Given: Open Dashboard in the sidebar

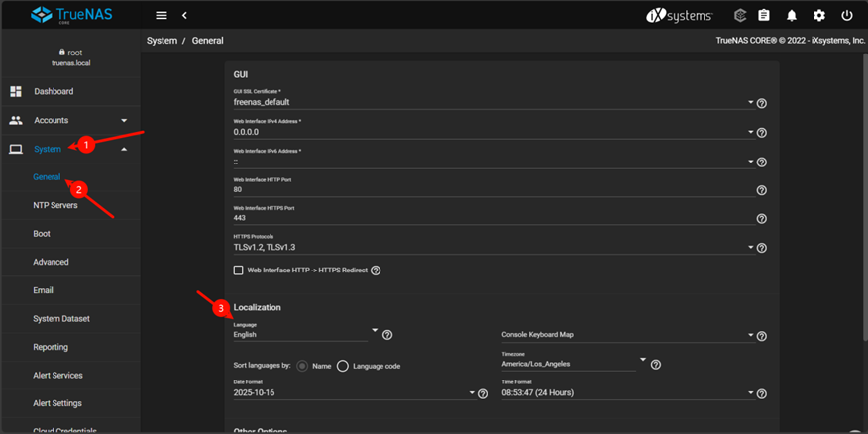Looking at the screenshot, I should [x=54, y=91].
